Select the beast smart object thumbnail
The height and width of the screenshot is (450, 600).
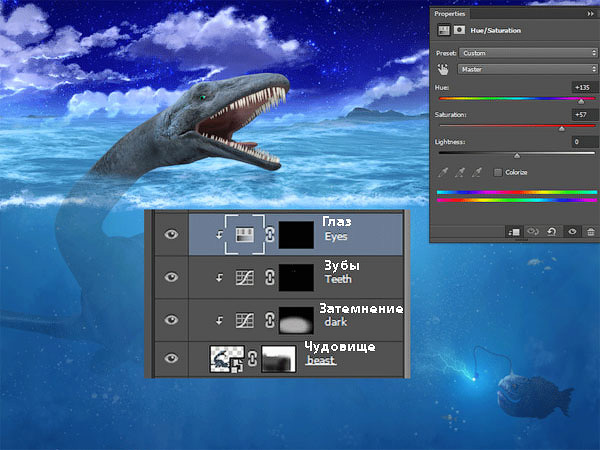(x=227, y=359)
